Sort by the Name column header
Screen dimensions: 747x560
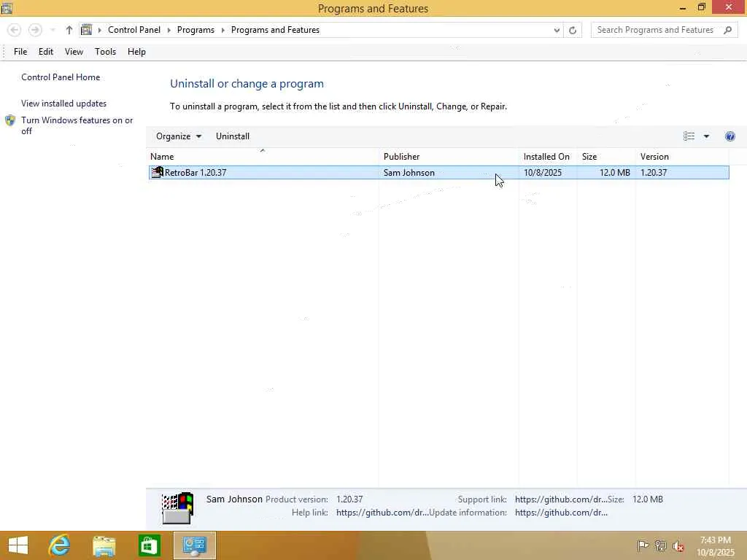coord(263,157)
